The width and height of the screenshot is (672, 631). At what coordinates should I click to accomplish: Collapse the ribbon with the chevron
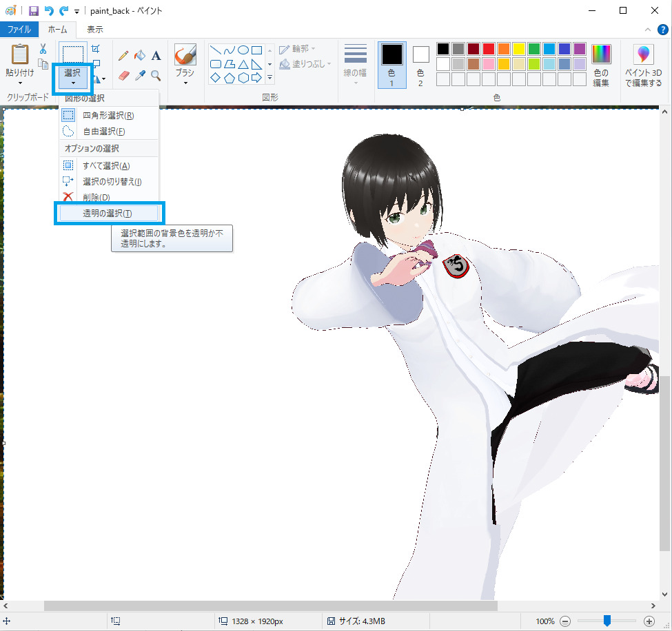tap(648, 30)
